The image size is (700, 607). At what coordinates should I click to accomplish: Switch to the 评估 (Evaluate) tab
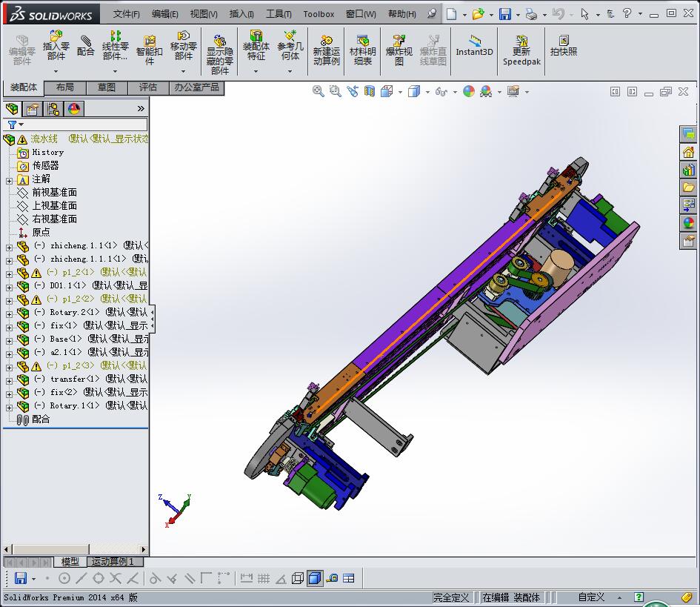coord(147,87)
